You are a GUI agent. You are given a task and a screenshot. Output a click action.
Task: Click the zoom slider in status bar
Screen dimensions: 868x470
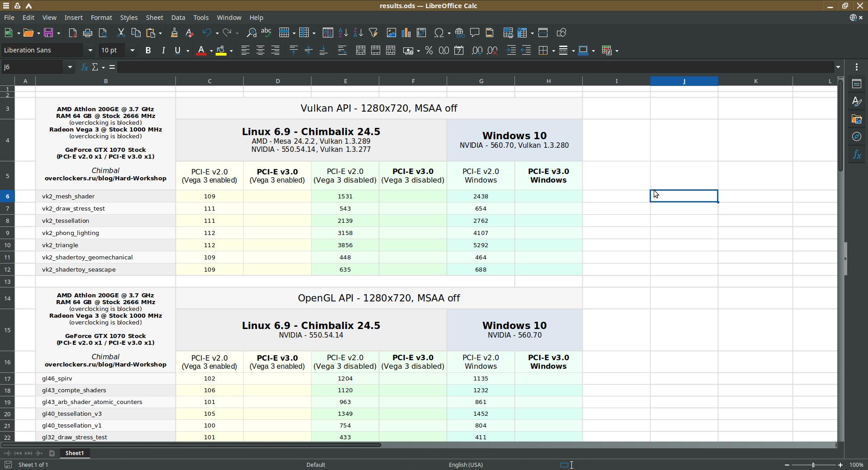[813, 465]
